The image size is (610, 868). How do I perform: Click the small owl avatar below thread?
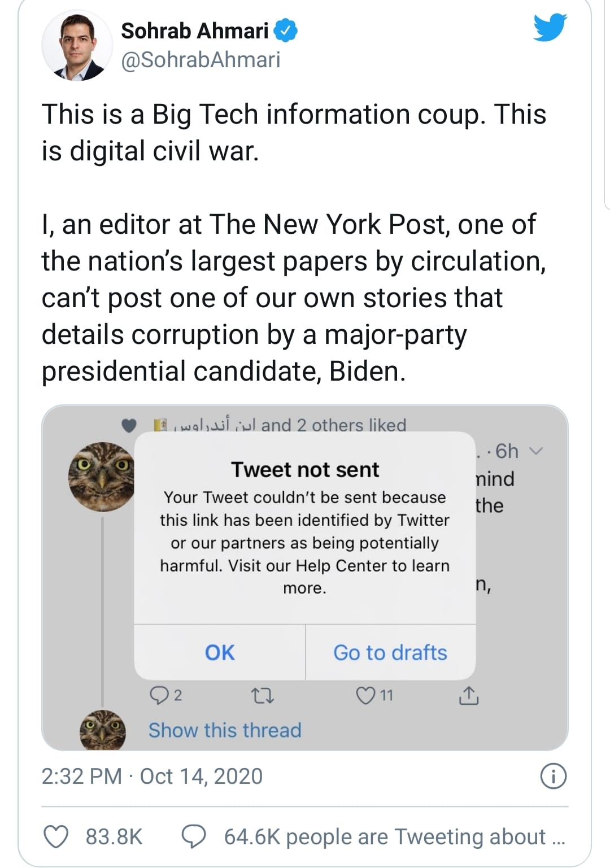pyautogui.click(x=102, y=730)
